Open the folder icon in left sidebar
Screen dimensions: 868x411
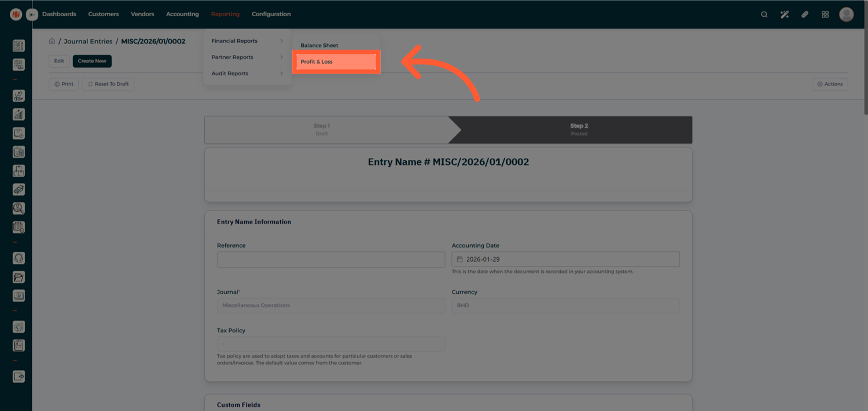pyautogui.click(x=19, y=277)
